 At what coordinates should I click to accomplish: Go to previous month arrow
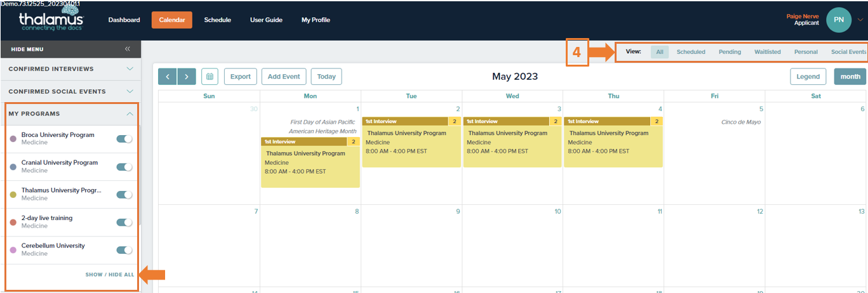(x=168, y=77)
